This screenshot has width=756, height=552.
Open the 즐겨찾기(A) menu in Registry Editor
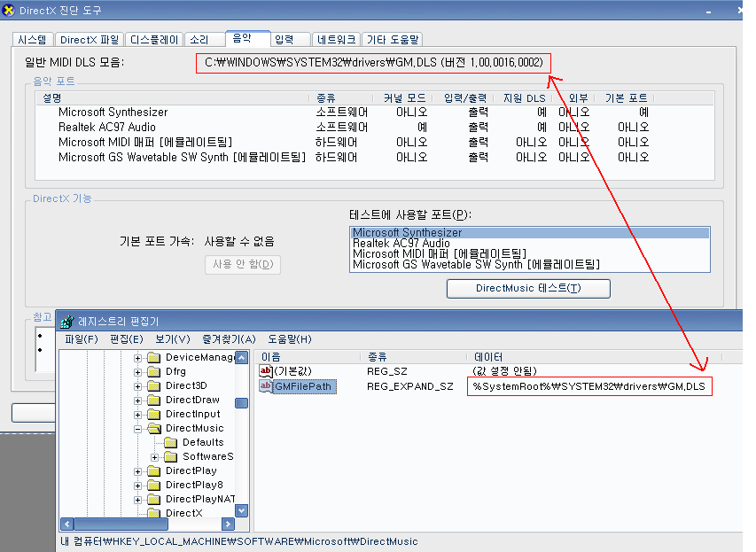(229, 339)
